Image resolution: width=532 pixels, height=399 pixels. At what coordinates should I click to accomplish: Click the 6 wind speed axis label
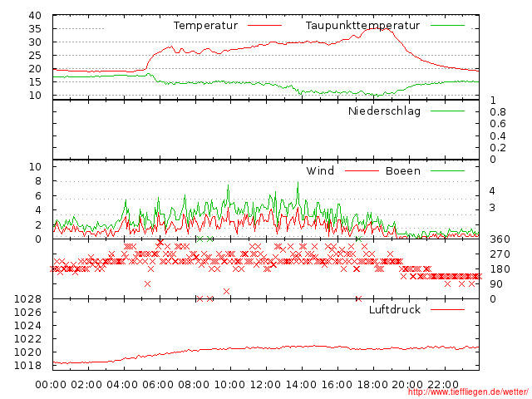38,196
